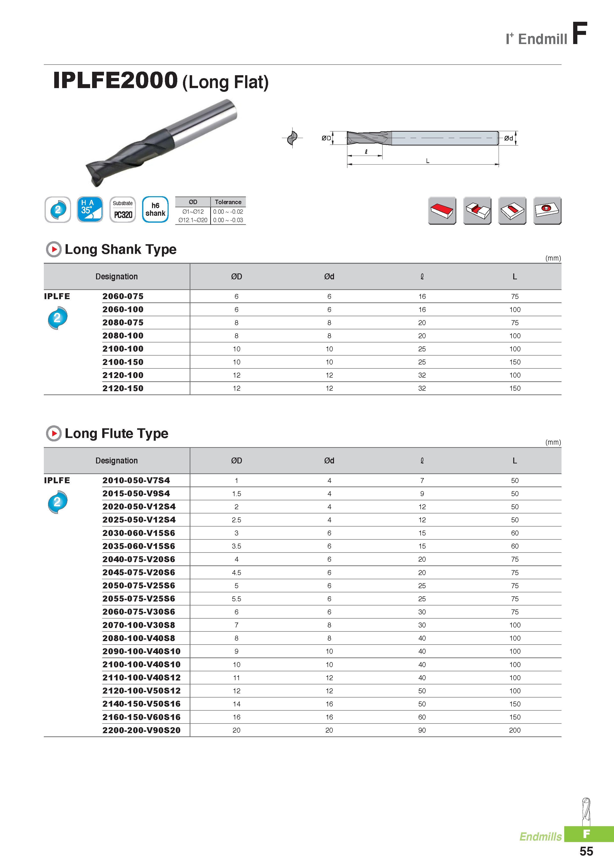Click the face milling application icon

tap(442, 211)
